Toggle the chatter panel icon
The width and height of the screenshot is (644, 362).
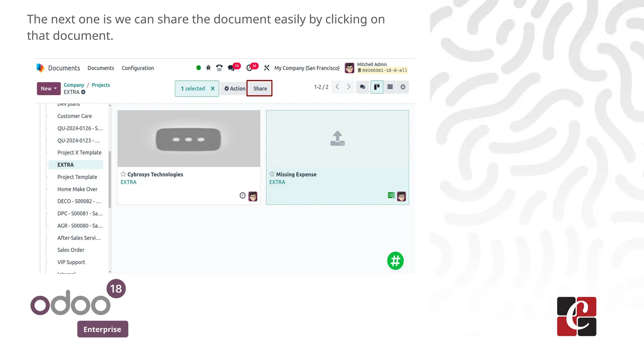(x=362, y=87)
